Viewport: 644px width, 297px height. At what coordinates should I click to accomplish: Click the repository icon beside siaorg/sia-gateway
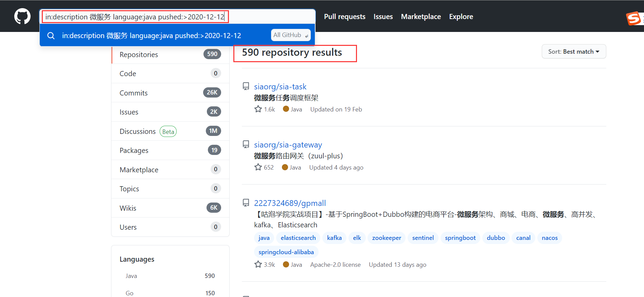tap(246, 144)
